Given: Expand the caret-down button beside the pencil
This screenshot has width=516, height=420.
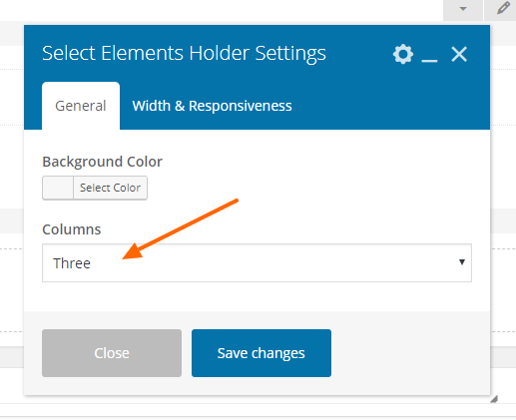Looking at the screenshot, I should tap(463, 9).
